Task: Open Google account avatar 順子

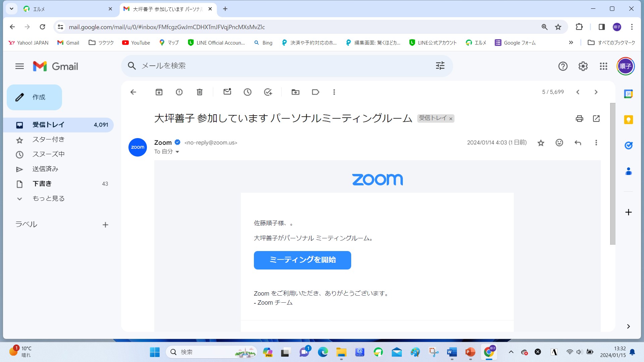Action: [x=626, y=66]
